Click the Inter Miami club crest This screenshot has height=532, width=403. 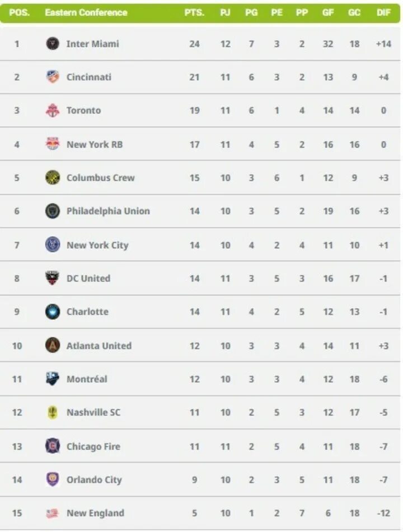53,44
